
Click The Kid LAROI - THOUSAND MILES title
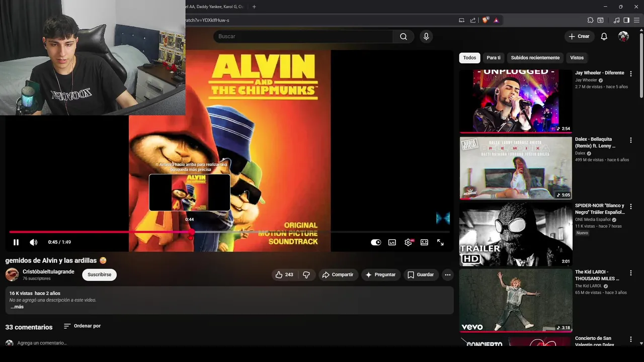[x=597, y=275]
